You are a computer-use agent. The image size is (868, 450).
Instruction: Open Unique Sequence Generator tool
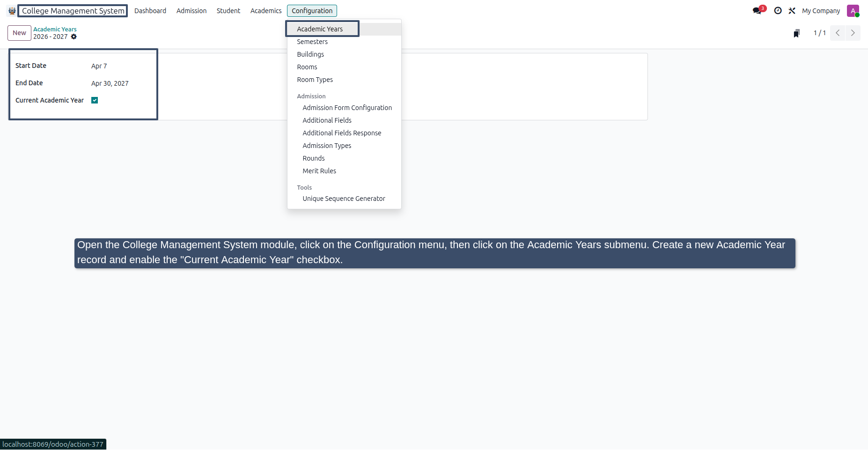(344, 199)
